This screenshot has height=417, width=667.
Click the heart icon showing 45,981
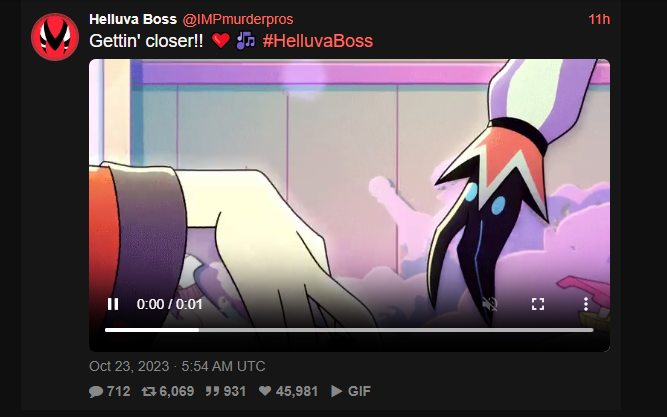(x=265, y=391)
